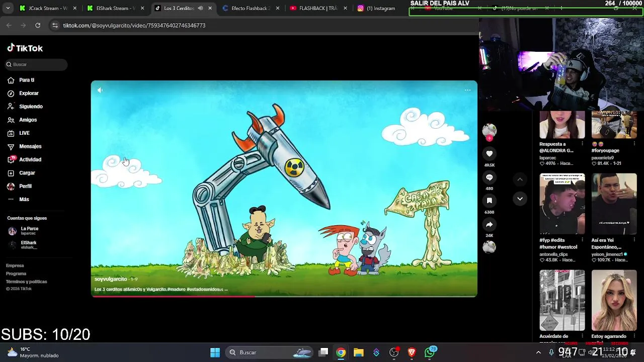Screen dimensions: 644x362
Task: Open the Así era Yei Espontáneo thumbnail
Action: point(614,204)
